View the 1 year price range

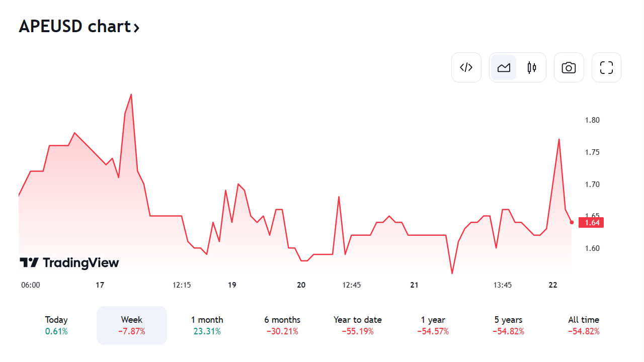point(433,325)
